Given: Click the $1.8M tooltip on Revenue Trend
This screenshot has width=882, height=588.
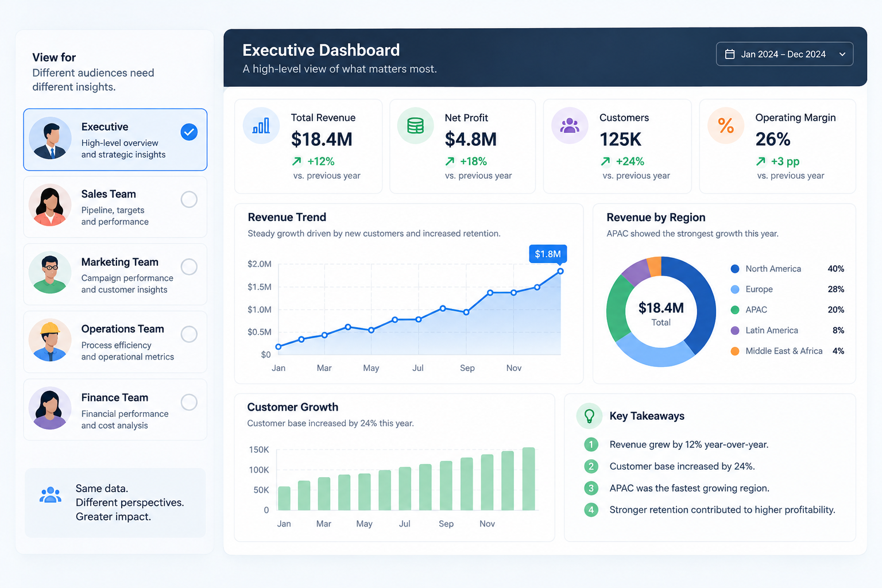Looking at the screenshot, I should 548,254.
